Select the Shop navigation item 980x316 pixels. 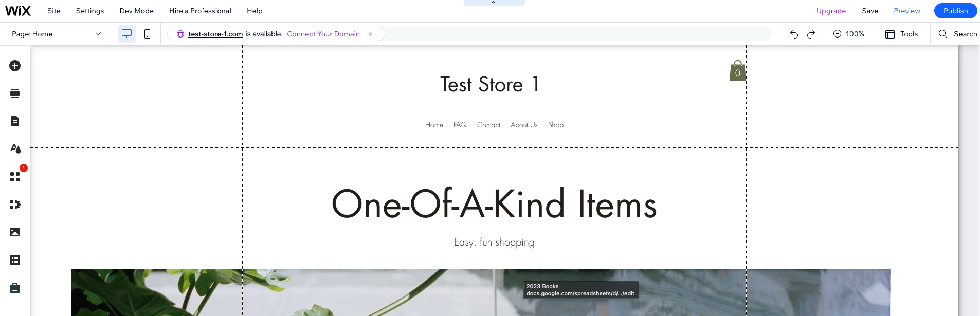click(556, 125)
